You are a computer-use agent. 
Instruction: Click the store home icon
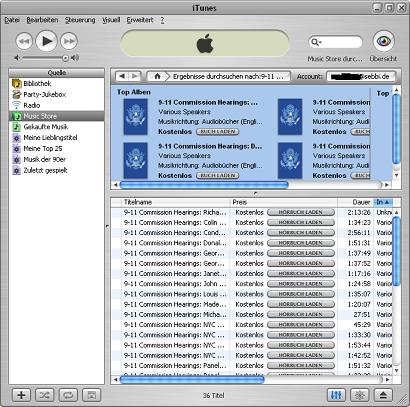(157, 76)
